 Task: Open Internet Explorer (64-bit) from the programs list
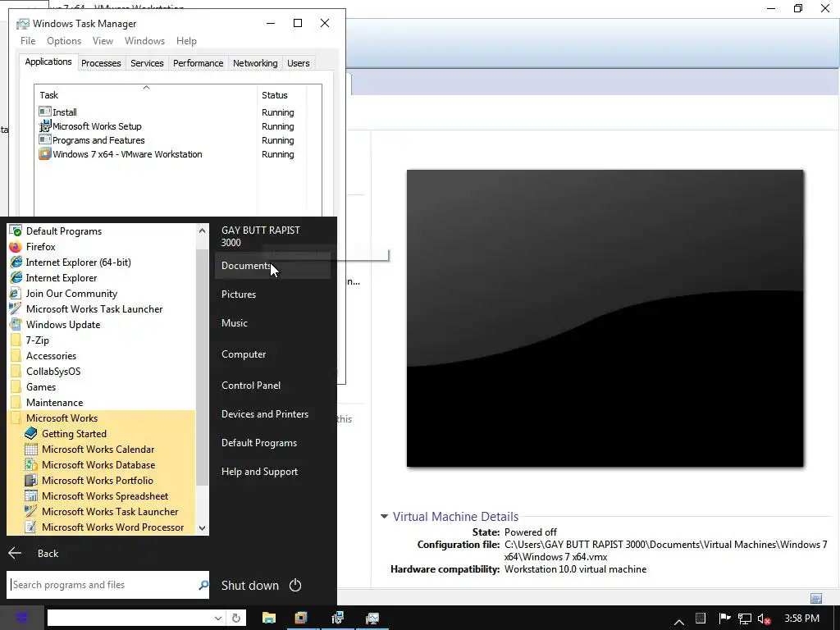[x=78, y=262]
